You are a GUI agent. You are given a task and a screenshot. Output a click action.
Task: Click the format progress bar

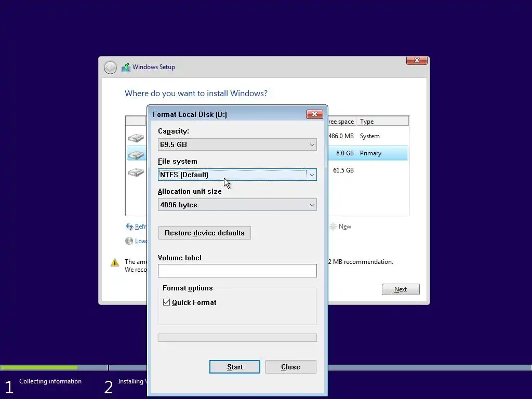[x=237, y=338]
